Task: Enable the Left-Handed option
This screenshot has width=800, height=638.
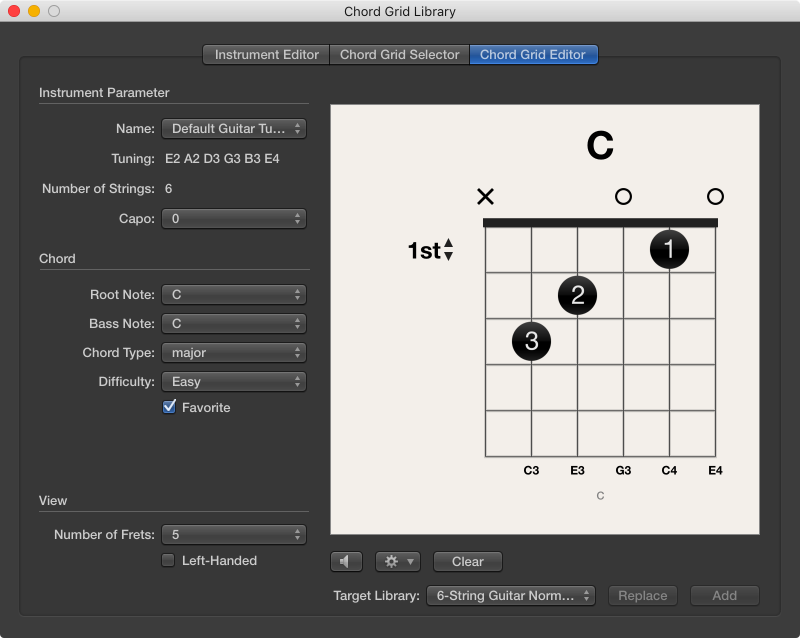Action: click(x=167, y=561)
